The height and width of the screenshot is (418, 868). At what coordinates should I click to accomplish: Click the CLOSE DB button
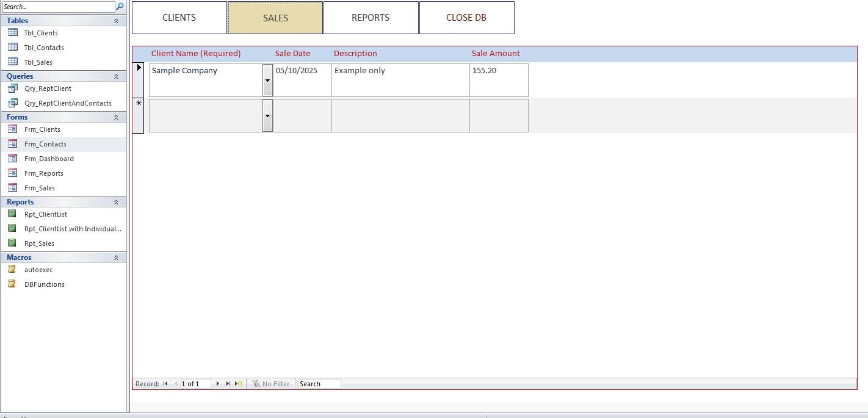(467, 18)
